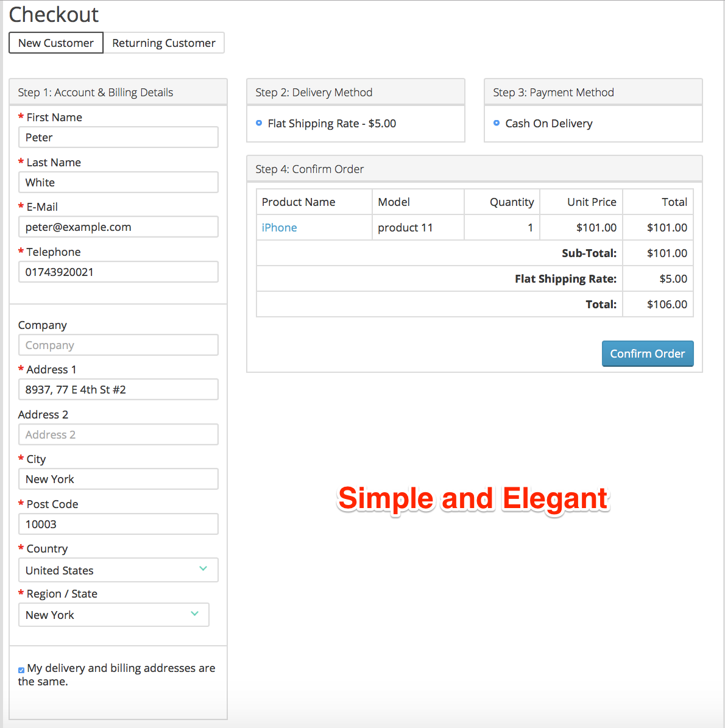Screen dimensions: 725x728
Task: Focus the Telephone number field
Action: 118,272
